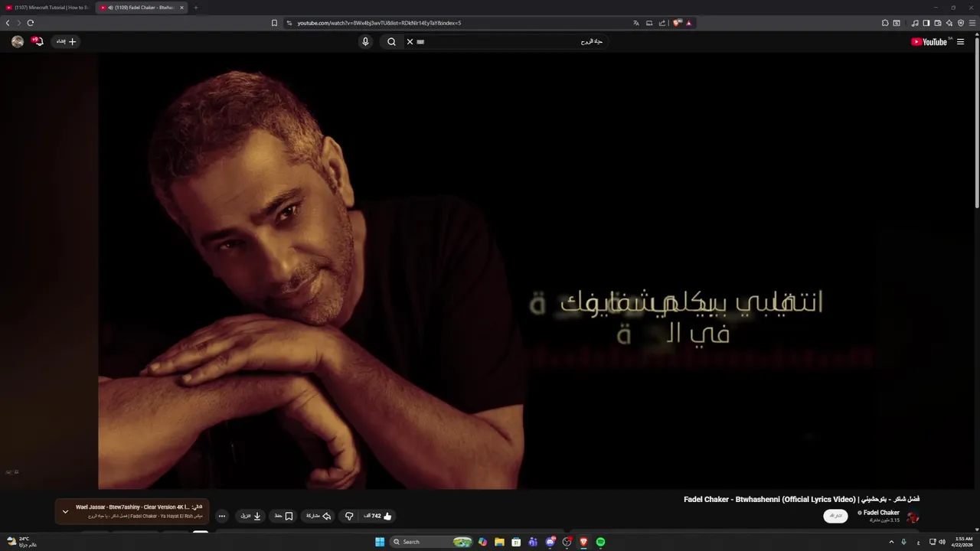This screenshot has width=980, height=551.
Task: Click the browser back arrow
Action: 8,23
